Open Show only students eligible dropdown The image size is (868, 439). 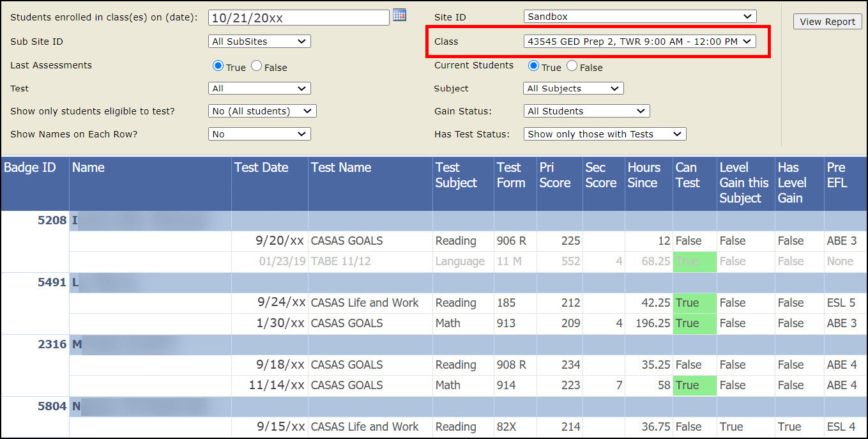pos(262,111)
